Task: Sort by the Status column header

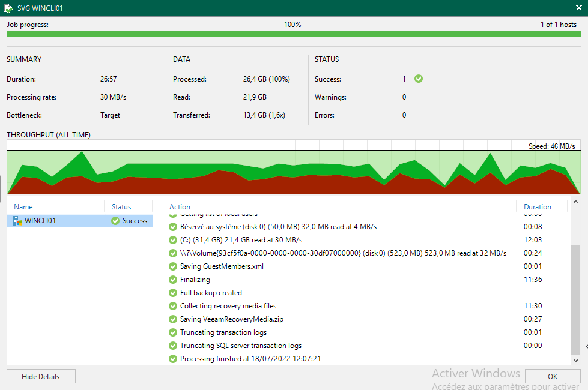Action: (x=121, y=207)
